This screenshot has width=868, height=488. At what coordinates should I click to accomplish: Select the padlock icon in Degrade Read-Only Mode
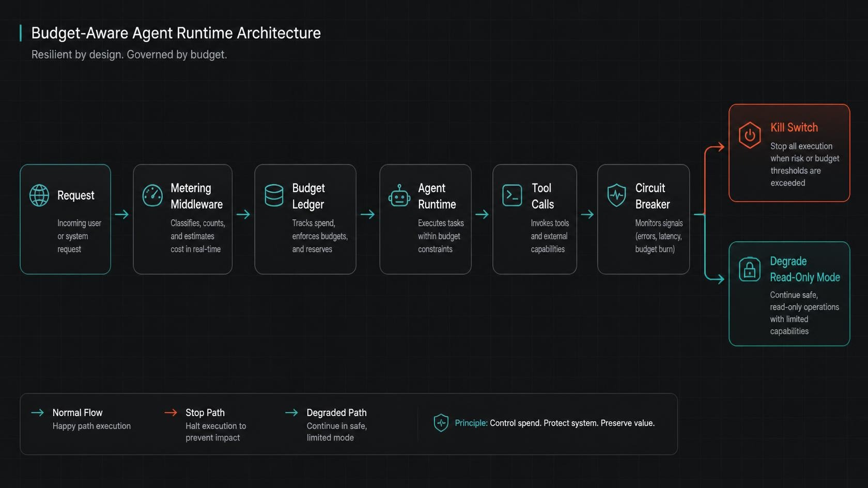click(x=750, y=269)
